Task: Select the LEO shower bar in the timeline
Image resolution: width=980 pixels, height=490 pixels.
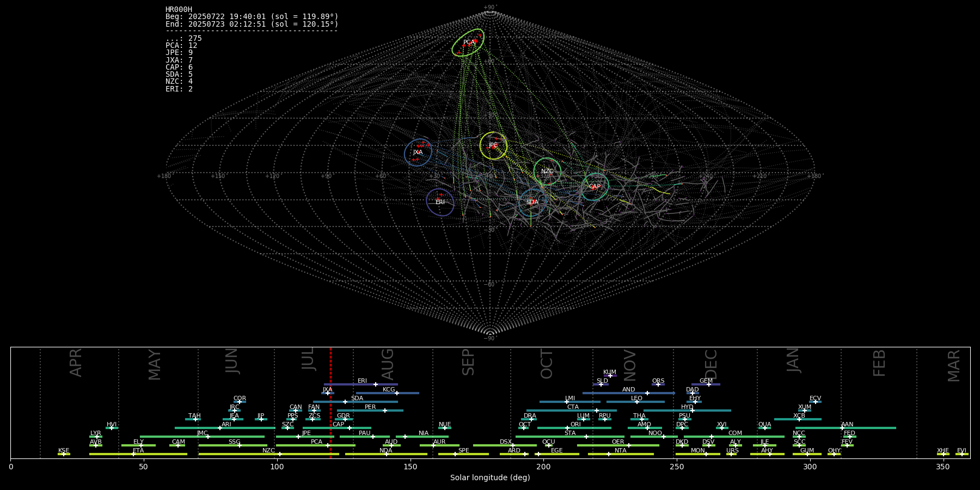Action: point(635,402)
